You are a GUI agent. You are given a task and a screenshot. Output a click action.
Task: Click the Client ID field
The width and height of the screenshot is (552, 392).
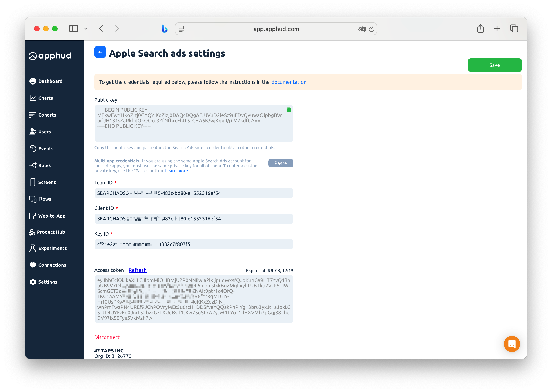[x=194, y=219]
